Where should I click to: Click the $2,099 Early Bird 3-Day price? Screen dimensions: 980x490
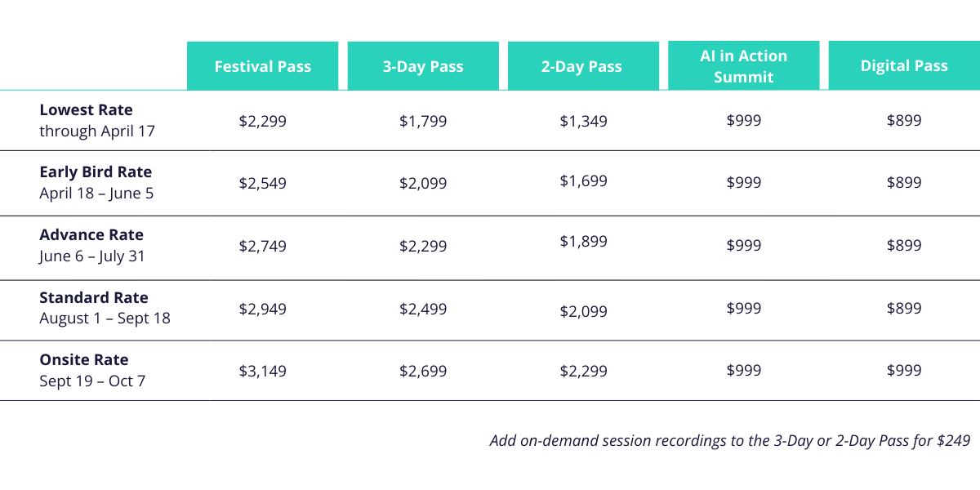click(x=423, y=184)
